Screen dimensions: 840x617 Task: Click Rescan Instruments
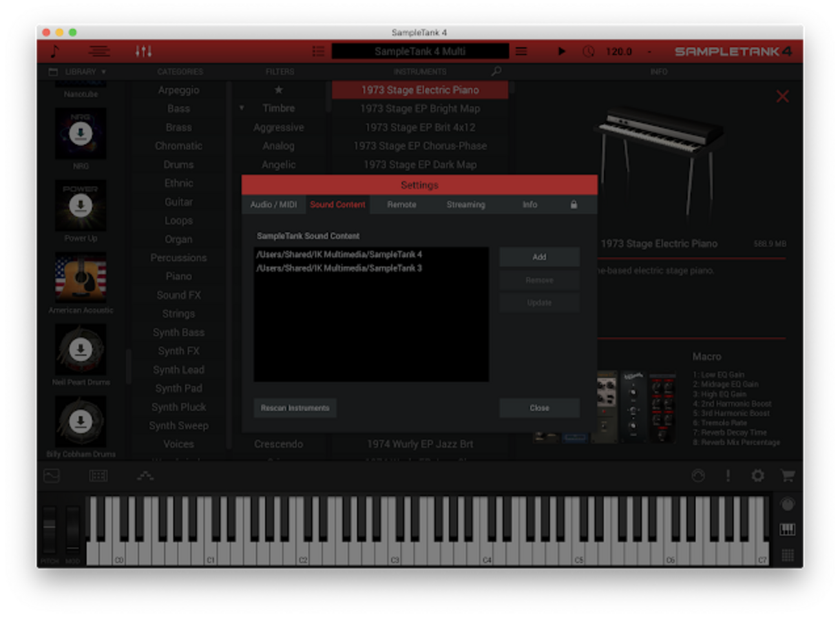pos(295,408)
